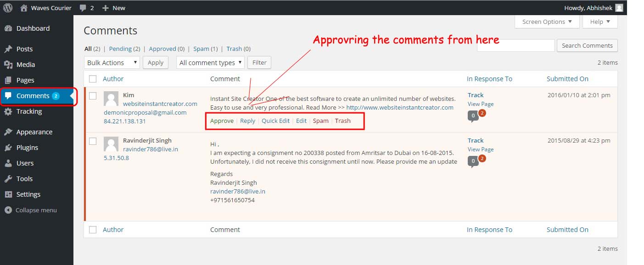
Task: Click the Appearance paintbrush icon
Action: coord(8,132)
